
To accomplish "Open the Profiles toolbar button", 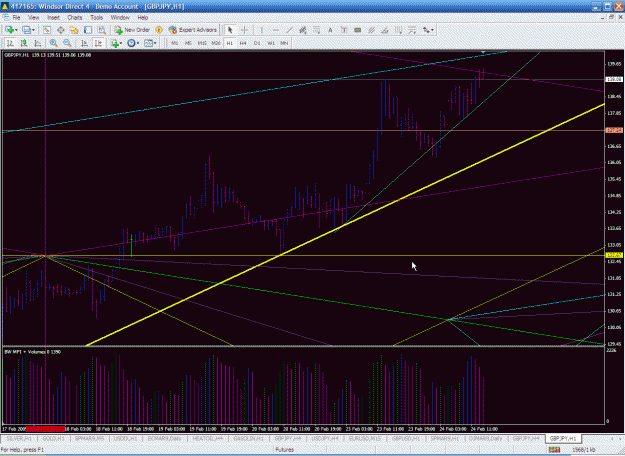I will (x=28, y=30).
